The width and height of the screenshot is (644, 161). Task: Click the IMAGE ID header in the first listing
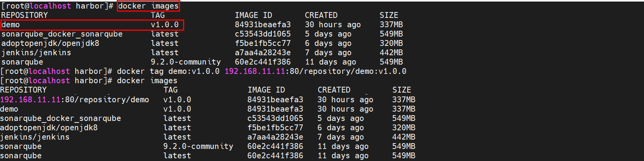pyautogui.click(x=253, y=15)
